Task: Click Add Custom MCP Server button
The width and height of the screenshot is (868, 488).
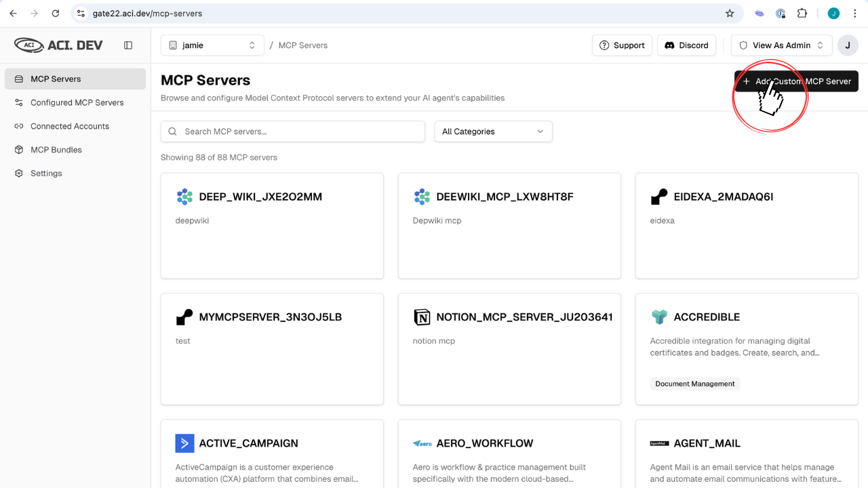Action: click(x=796, y=81)
